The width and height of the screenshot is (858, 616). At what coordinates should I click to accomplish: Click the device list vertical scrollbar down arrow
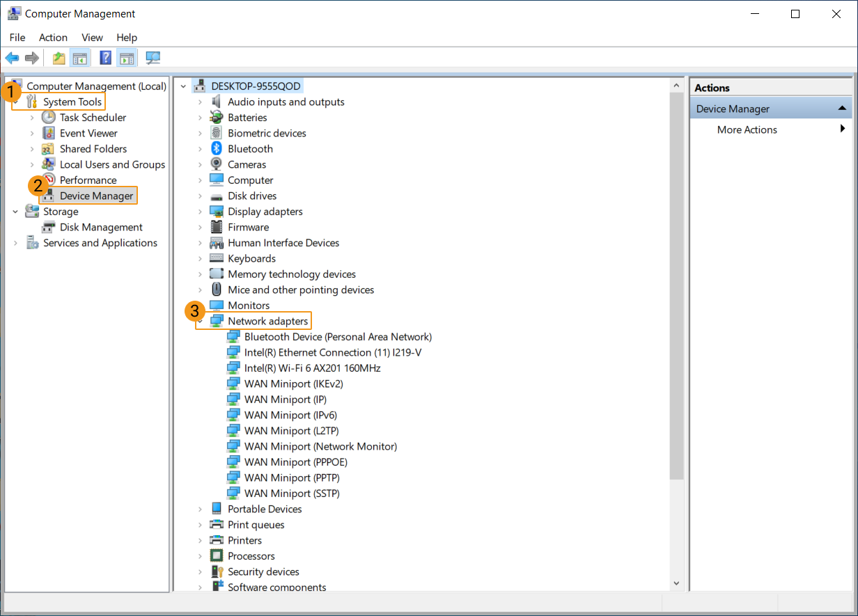pos(676,583)
